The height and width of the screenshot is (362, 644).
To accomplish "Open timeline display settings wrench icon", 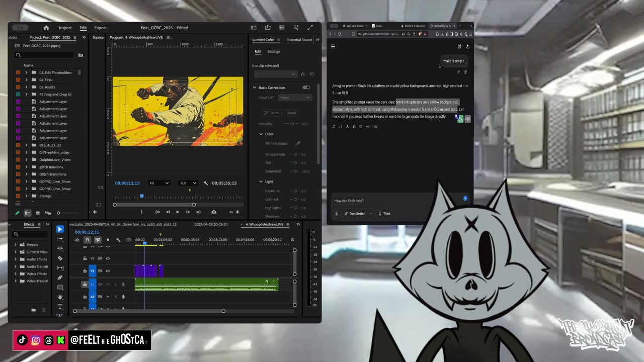I will click(118, 240).
